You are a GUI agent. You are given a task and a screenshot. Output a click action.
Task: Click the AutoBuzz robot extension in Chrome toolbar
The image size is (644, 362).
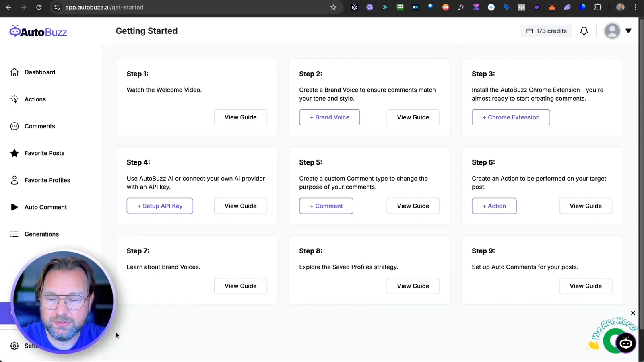(354, 7)
